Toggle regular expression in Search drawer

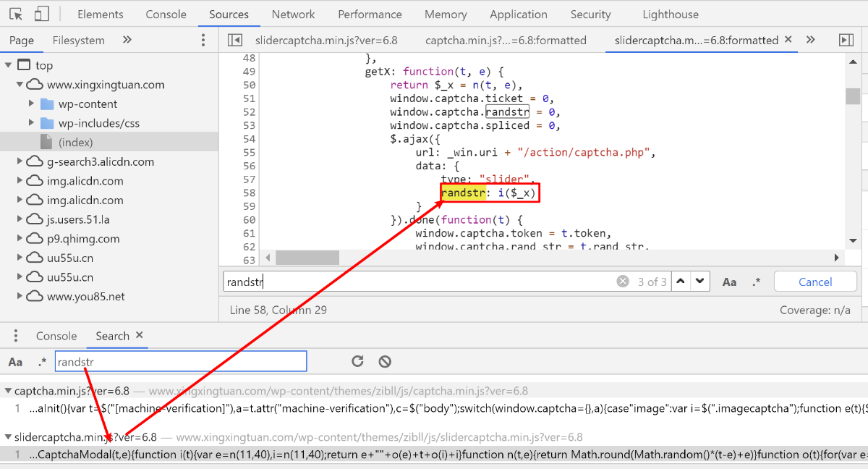[42, 361]
